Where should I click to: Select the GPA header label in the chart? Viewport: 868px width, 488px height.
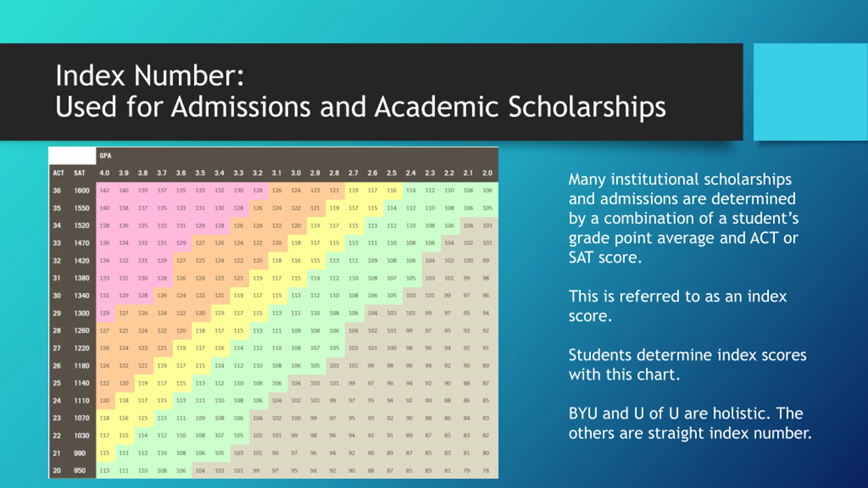pyautogui.click(x=105, y=156)
